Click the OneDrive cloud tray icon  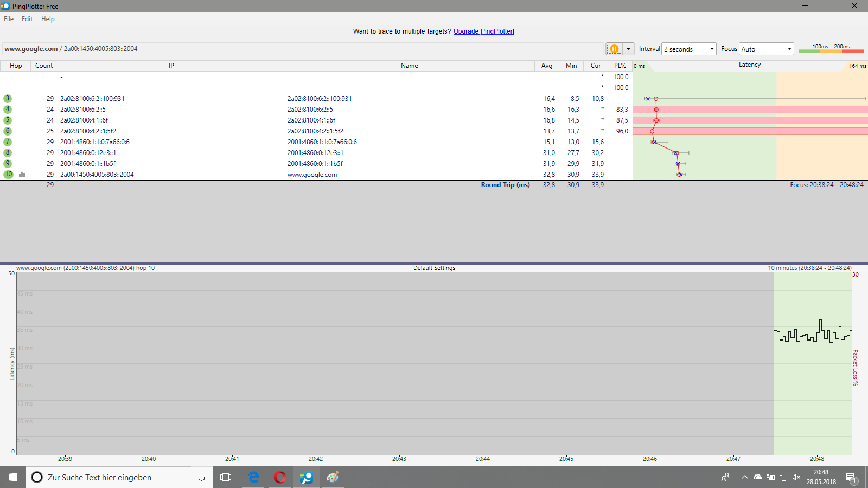[x=758, y=477]
